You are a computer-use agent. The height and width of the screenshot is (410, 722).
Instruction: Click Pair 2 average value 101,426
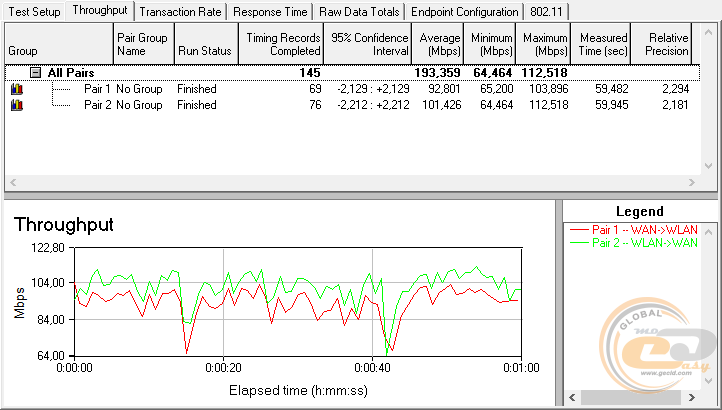[x=441, y=105]
